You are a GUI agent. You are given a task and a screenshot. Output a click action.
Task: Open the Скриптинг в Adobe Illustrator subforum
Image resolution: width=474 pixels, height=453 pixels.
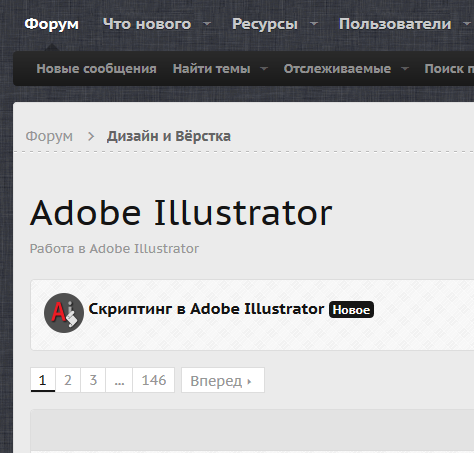coord(206,309)
